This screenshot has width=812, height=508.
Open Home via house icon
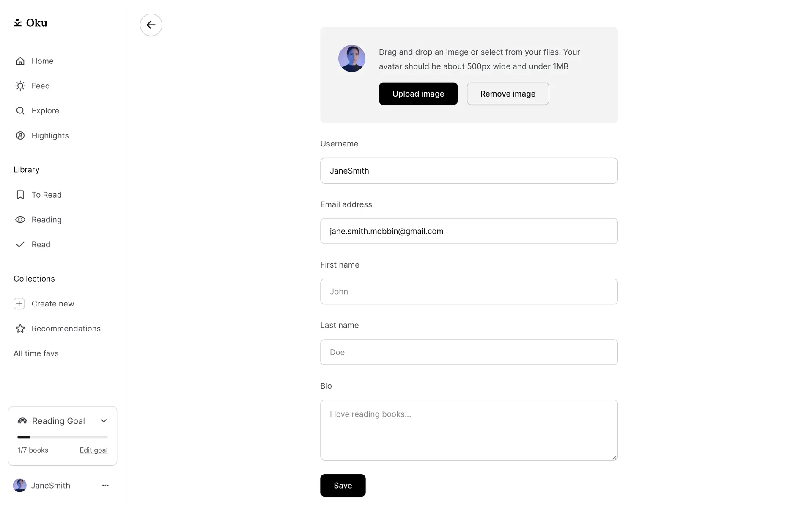click(x=20, y=61)
